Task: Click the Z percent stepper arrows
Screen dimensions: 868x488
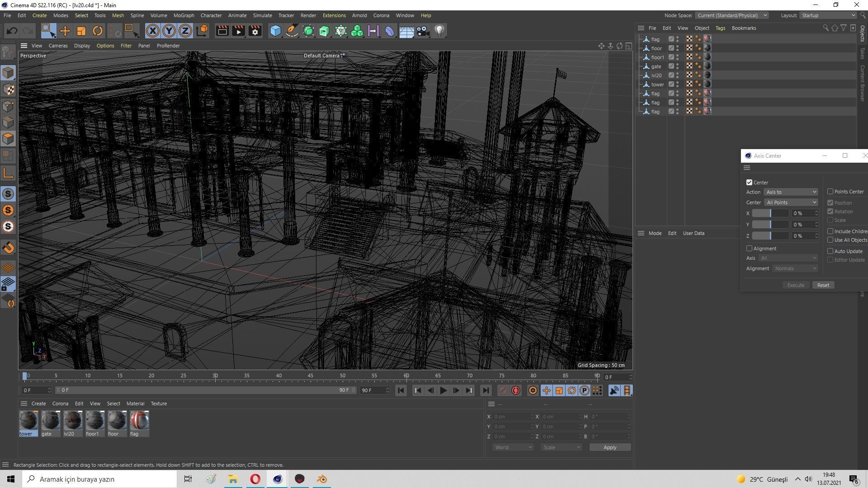Action: pyautogui.click(x=816, y=236)
